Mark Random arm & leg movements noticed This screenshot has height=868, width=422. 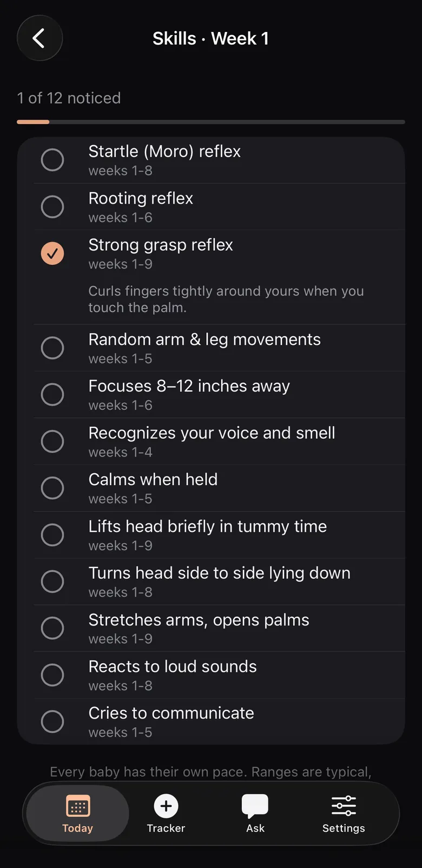[52, 348]
